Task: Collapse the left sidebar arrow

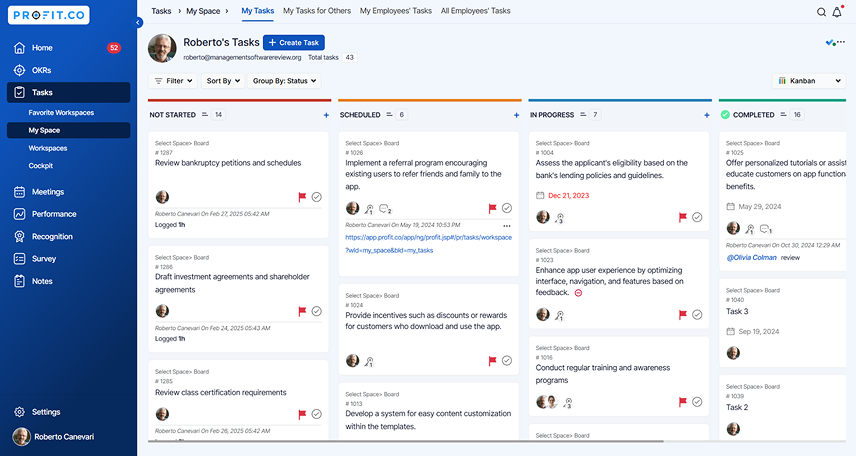Action: tap(139, 22)
